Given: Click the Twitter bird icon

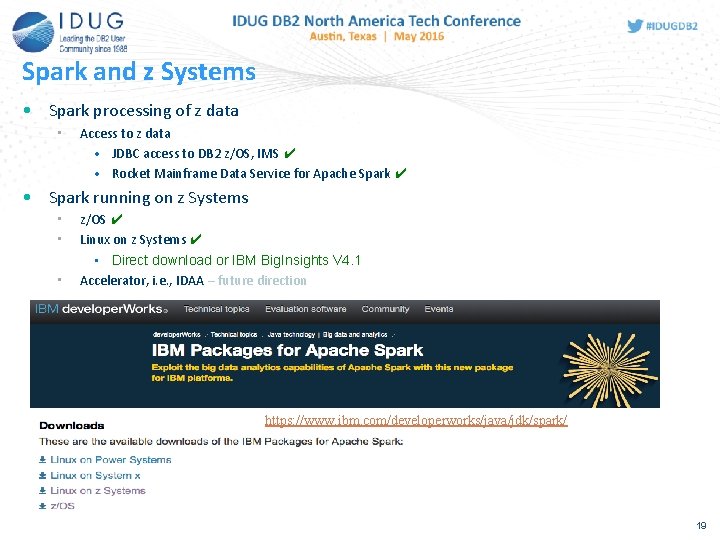Looking at the screenshot, I should click(x=635, y=26).
